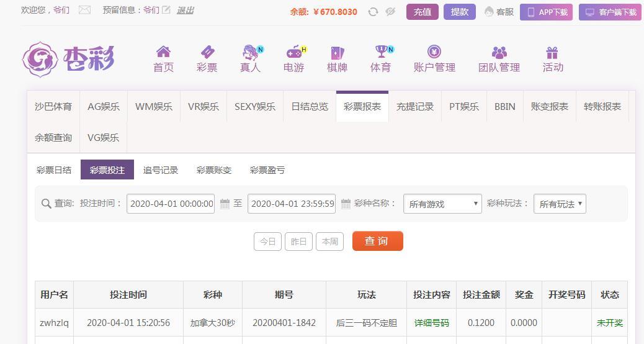Image resolution: width=644 pixels, height=344 pixels.
Task: Open the 详细号码 link
Action: tap(431, 323)
